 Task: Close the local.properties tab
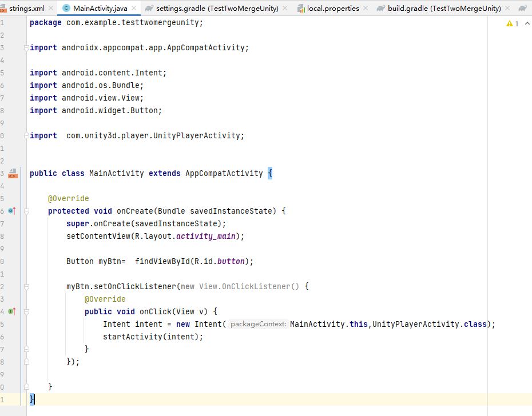[366, 9]
